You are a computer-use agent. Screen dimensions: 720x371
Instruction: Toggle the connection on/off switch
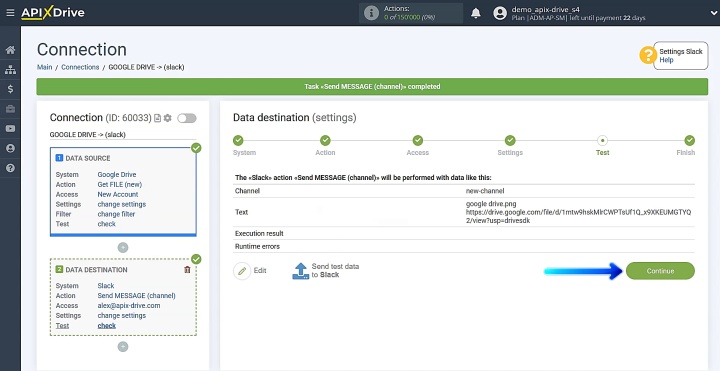[x=187, y=118]
